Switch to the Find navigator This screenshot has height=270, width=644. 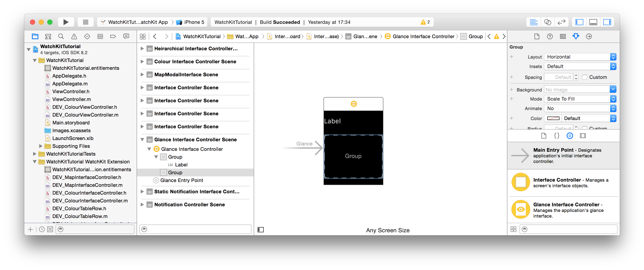[61, 36]
